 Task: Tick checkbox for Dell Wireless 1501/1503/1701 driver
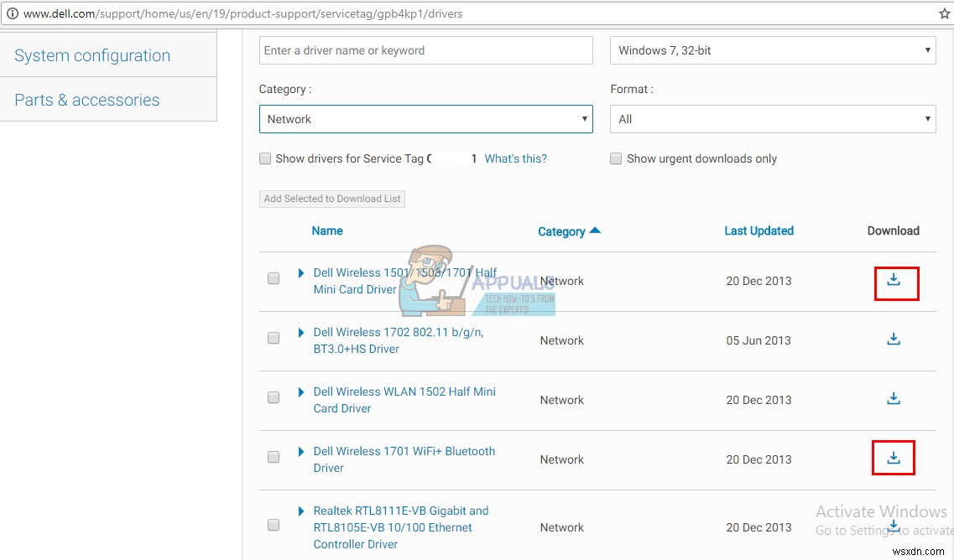[274, 278]
